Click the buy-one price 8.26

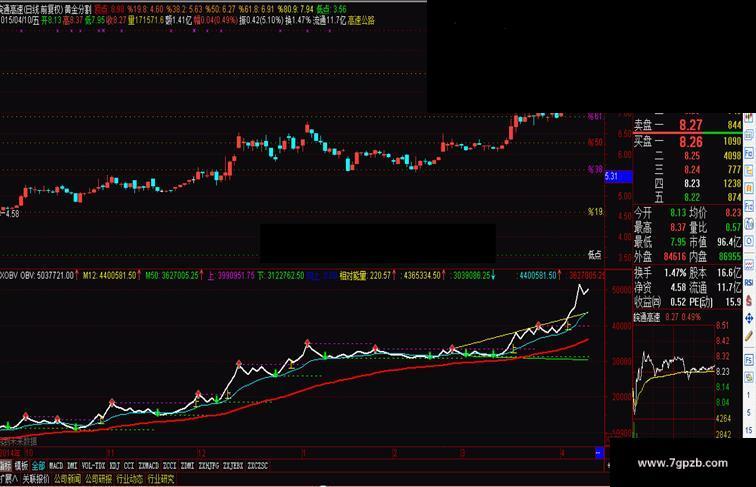[691, 142]
